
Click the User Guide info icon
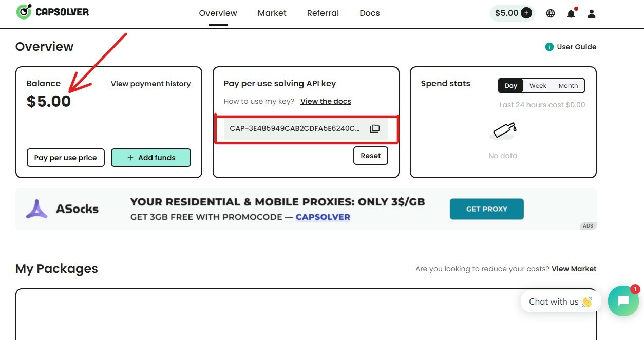click(550, 47)
